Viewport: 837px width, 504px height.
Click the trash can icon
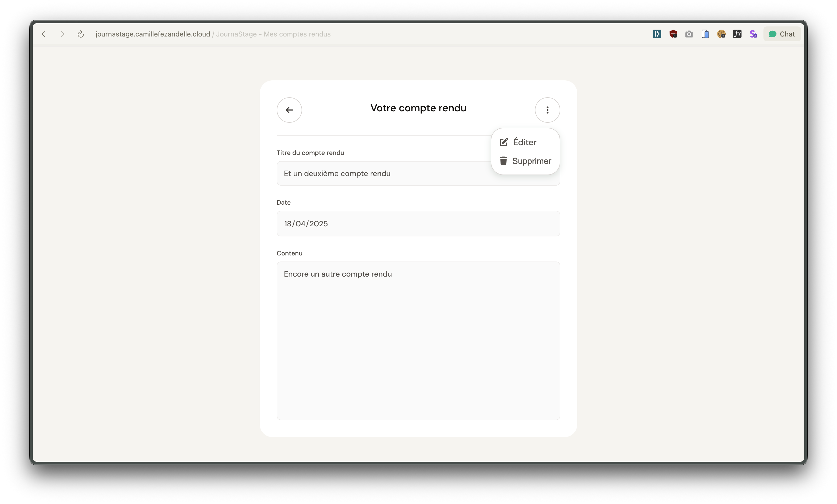point(503,161)
